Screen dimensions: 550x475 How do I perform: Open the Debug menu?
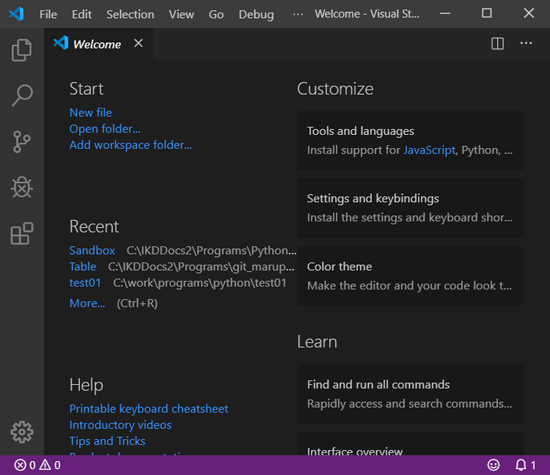[x=256, y=14]
